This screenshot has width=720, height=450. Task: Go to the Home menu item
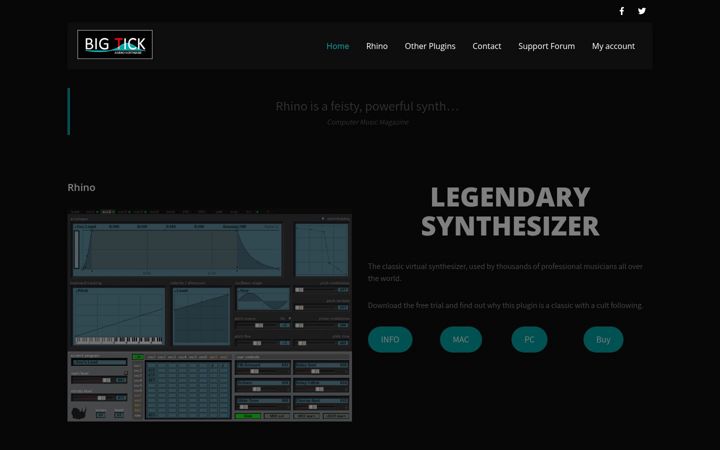point(338,46)
